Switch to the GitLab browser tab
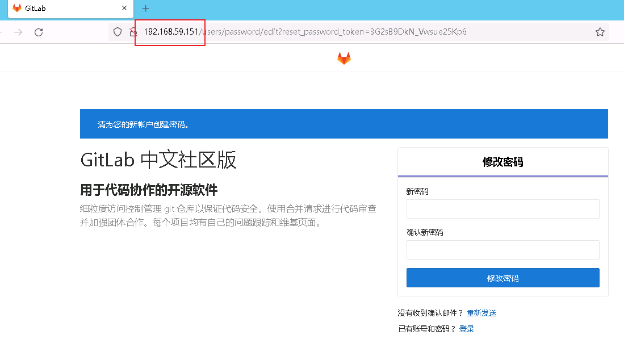The width and height of the screenshot is (624, 364). click(x=62, y=9)
